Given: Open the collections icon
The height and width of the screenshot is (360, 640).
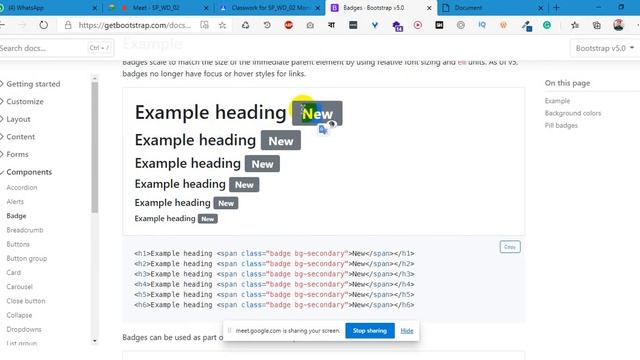Looking at the screenshot, I should pos(597,25).
